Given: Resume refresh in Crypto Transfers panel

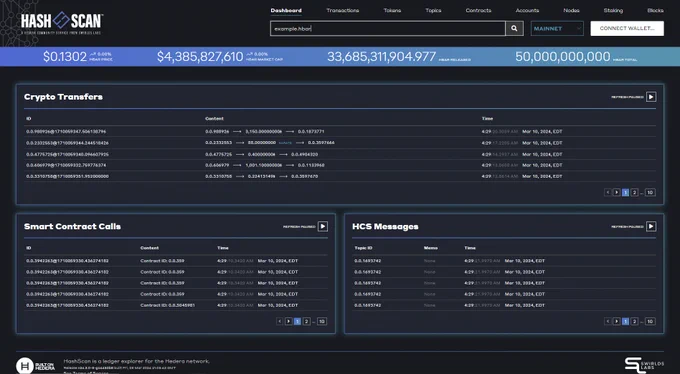Looking at the screenshot, I should click(x=651, y=97).
